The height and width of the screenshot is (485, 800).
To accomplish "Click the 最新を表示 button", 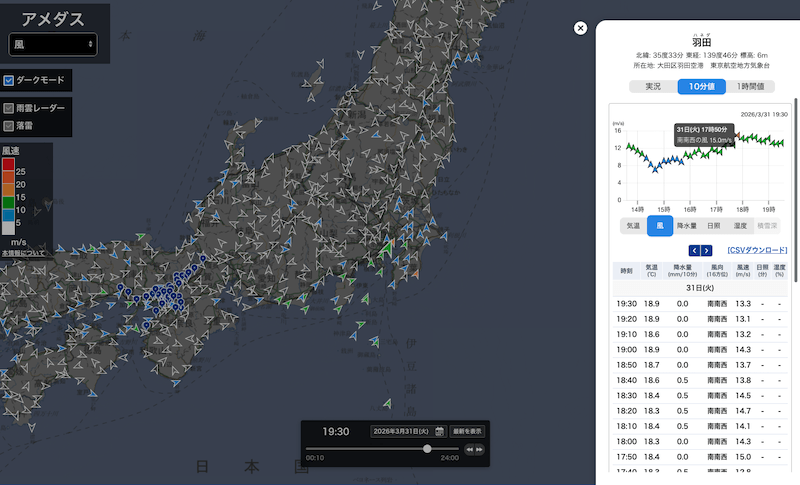I will 467,431.
